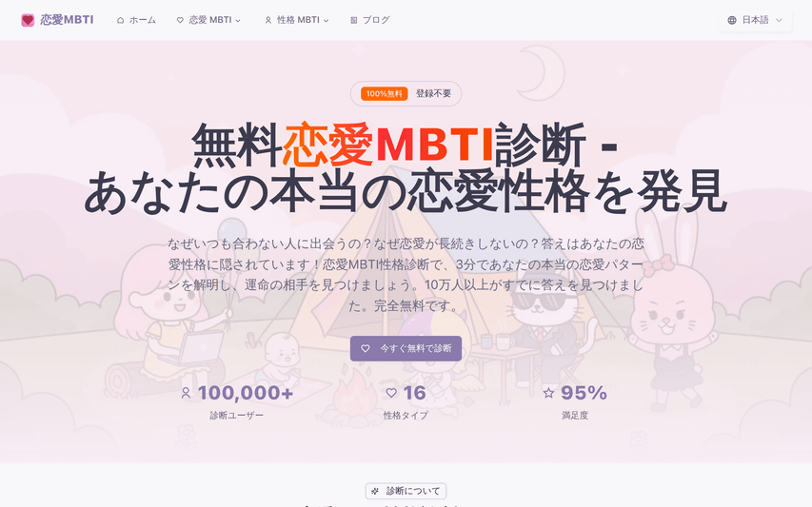The height and width of the screenshot is (507, 812).
Task: Click the heart icon beside 恋愛 MBTI menu
Action: click(180, 20)
